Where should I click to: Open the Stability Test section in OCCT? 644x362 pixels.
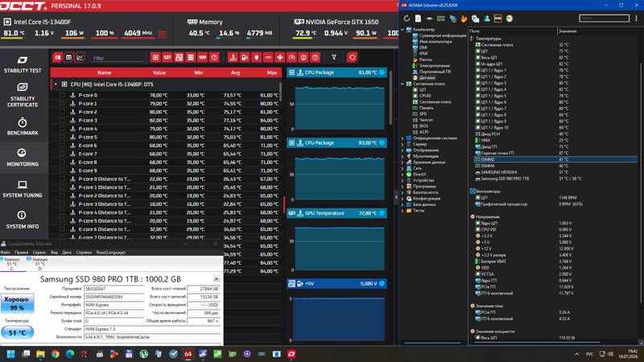tap(23, 65)
